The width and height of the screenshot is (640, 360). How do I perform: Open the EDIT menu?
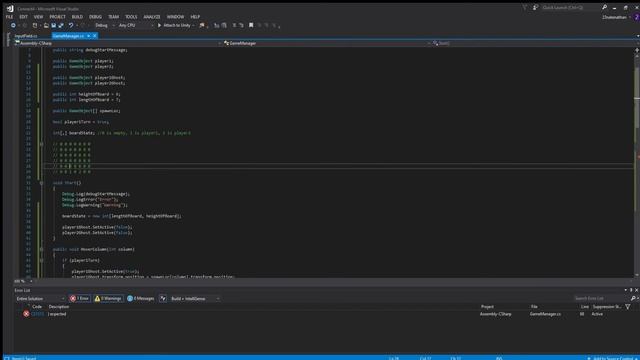pos(23,17)
